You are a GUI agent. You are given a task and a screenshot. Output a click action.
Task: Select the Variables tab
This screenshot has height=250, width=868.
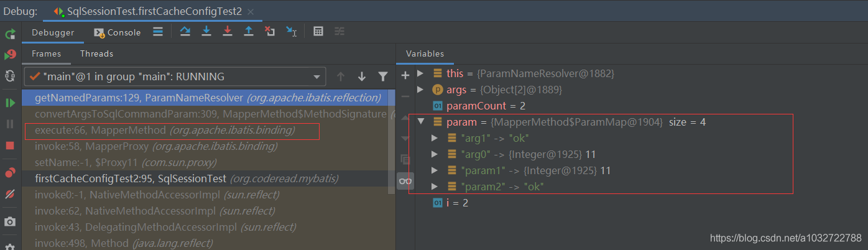(x=425, y=53)
